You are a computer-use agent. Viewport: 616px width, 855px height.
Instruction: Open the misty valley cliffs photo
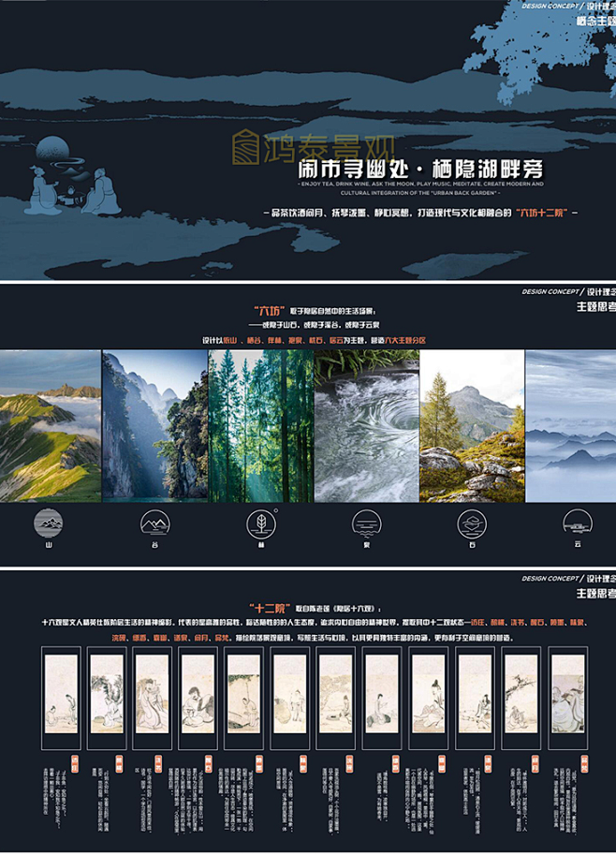click(154, 425)
